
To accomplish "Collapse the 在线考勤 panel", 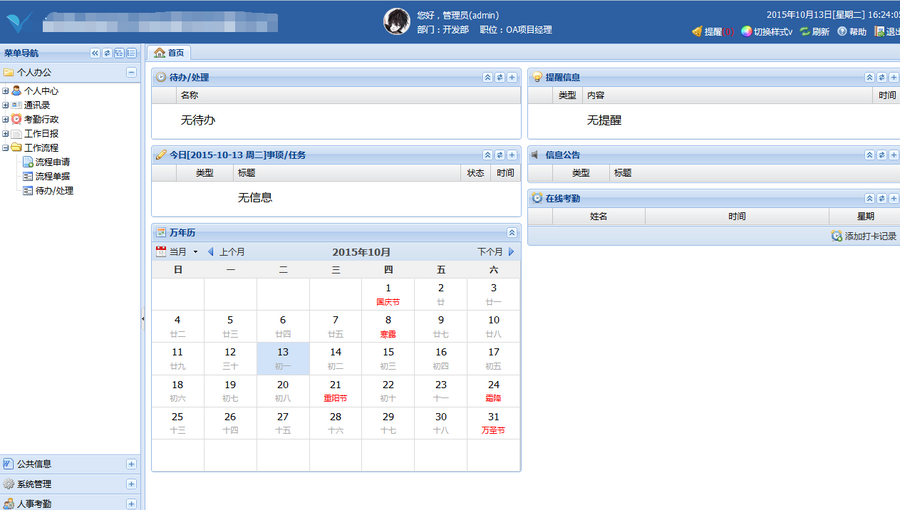I will 870,198.
